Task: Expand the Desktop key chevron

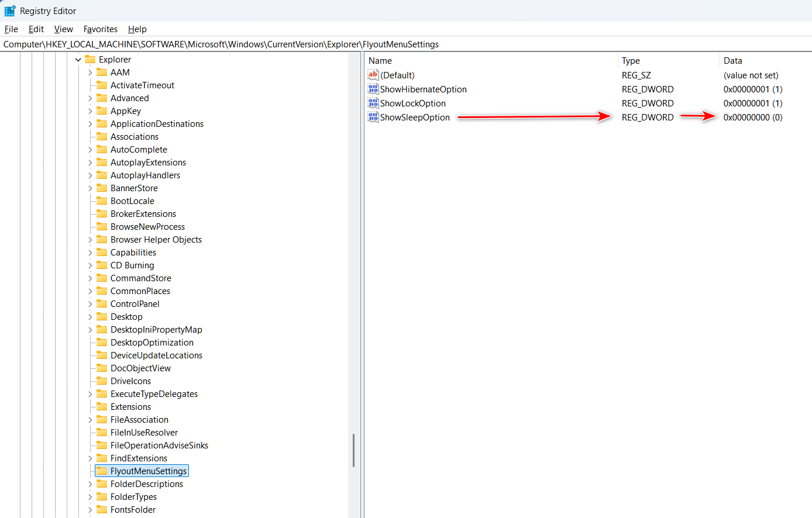Action: click(x=90, y=317)
